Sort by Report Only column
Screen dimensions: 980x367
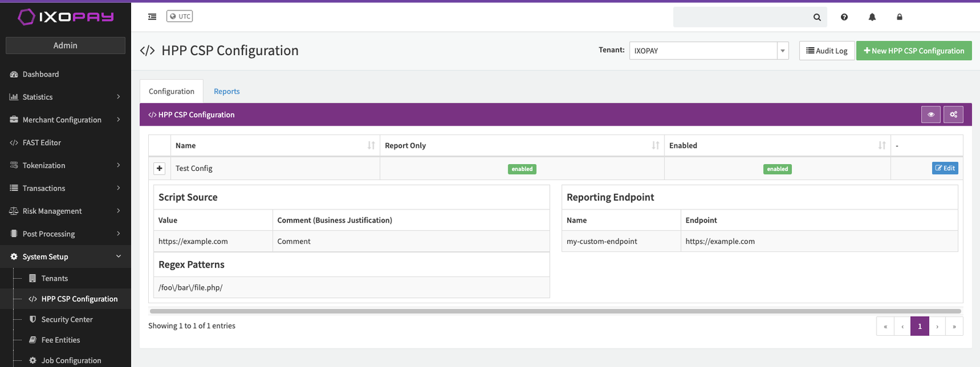(x=522, y=146)
